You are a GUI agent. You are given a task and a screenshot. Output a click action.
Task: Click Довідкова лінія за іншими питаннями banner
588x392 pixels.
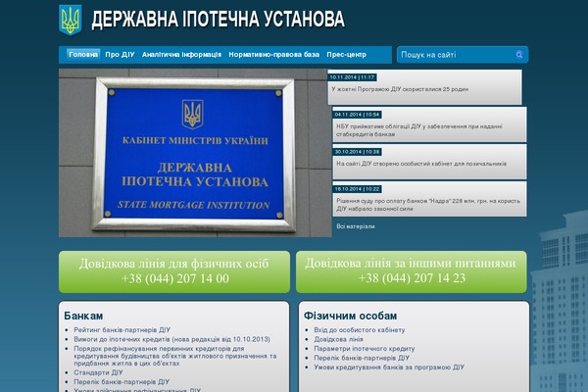point(412,271)
